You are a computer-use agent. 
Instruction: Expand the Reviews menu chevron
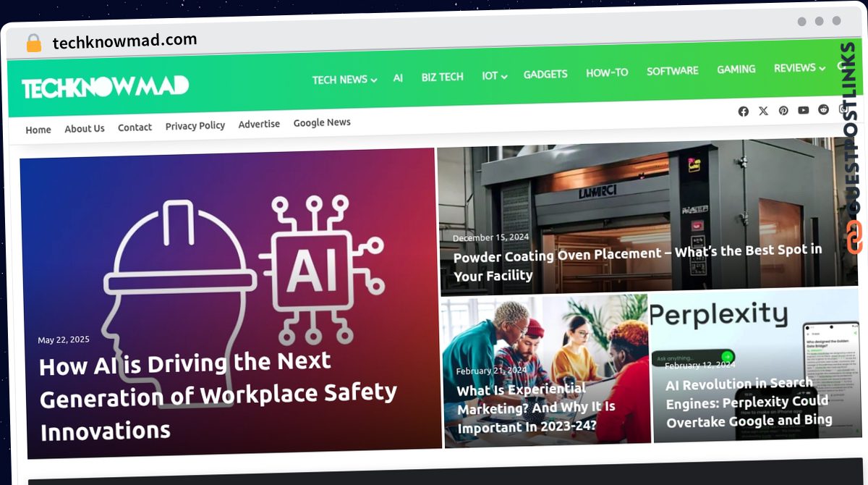(822, 68)
